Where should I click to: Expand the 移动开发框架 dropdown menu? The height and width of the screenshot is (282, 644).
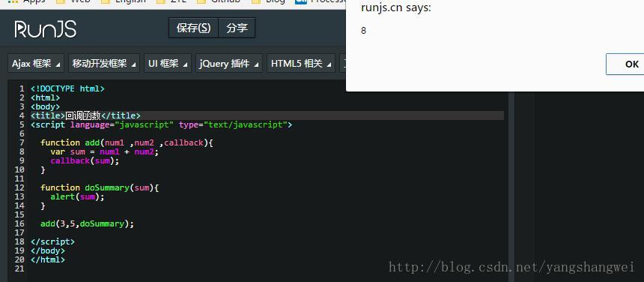104,63
